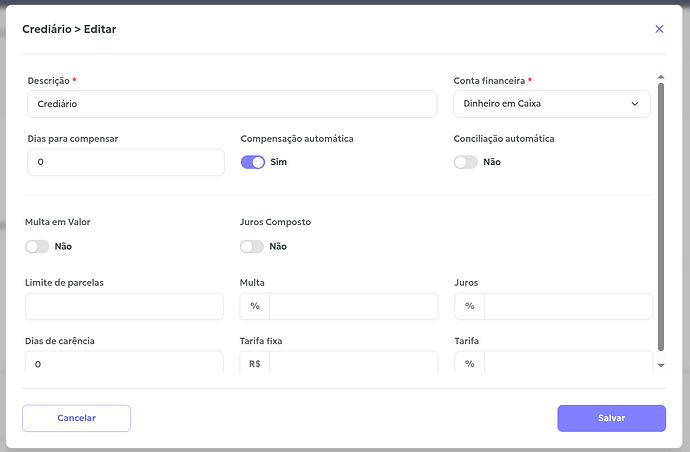Click the Cancelar button
The width and height of the screenshot is (690, 452).
tap(77, 418)
